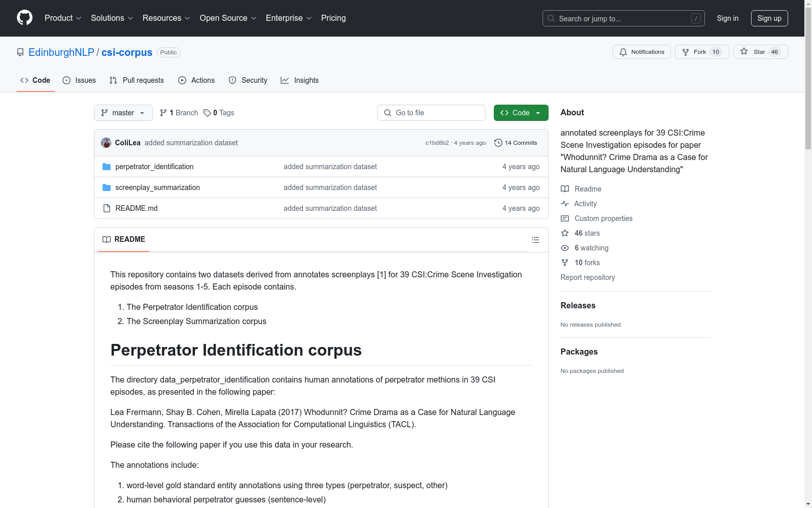Open the Pricing page
The height and width of the screenshot is (508, 812).
(333, 18)
